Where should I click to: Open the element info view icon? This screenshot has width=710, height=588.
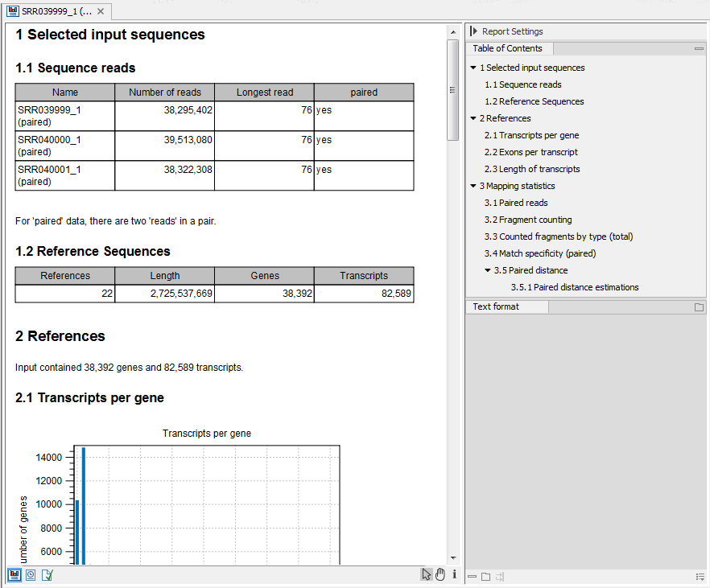pyautogui.click(x=47, y=574)
